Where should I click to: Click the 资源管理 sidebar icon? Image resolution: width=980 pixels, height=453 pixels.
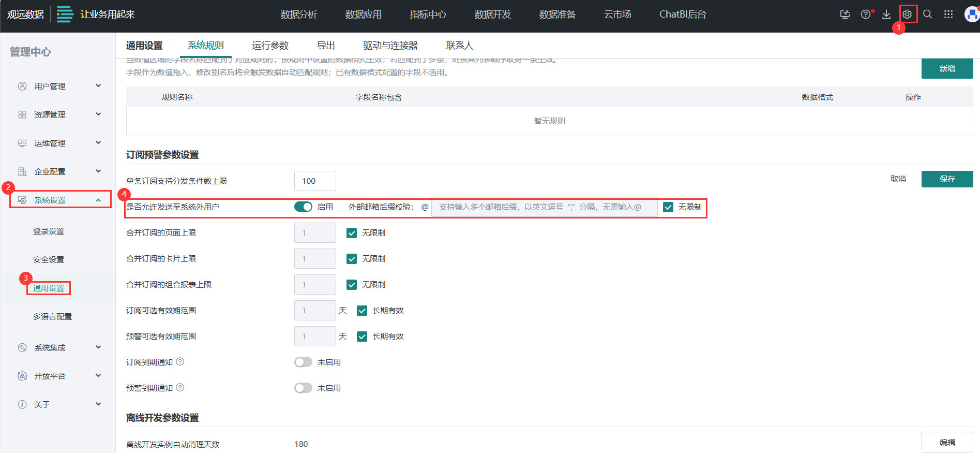point(22,114)
